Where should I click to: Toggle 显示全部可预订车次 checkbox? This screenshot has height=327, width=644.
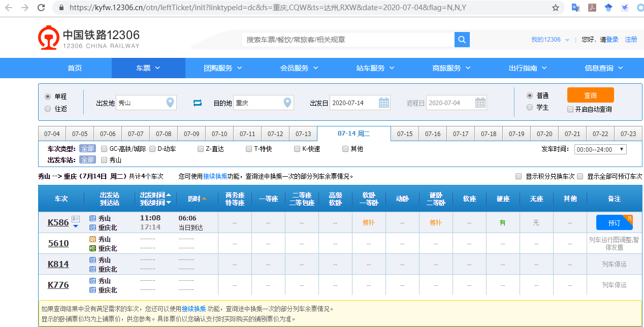(580, 176)
